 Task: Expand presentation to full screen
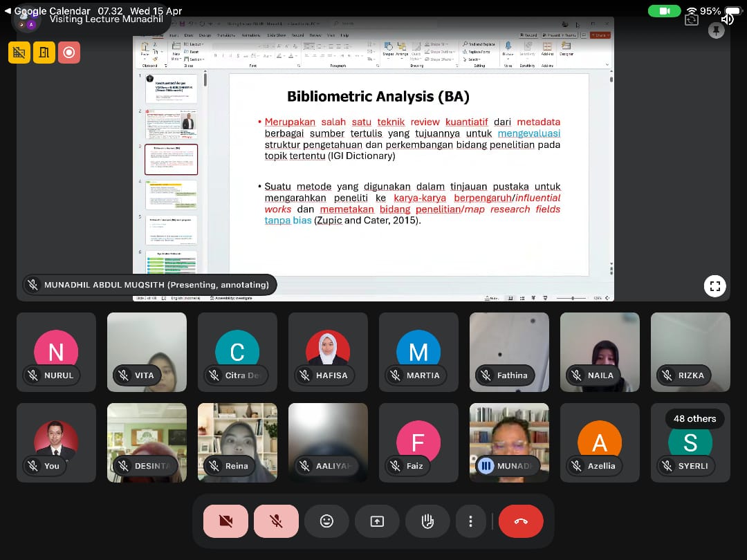coord(714,286)
